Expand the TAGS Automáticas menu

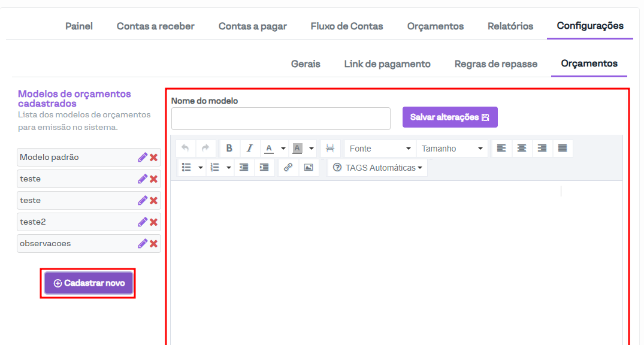click(378, 168)
